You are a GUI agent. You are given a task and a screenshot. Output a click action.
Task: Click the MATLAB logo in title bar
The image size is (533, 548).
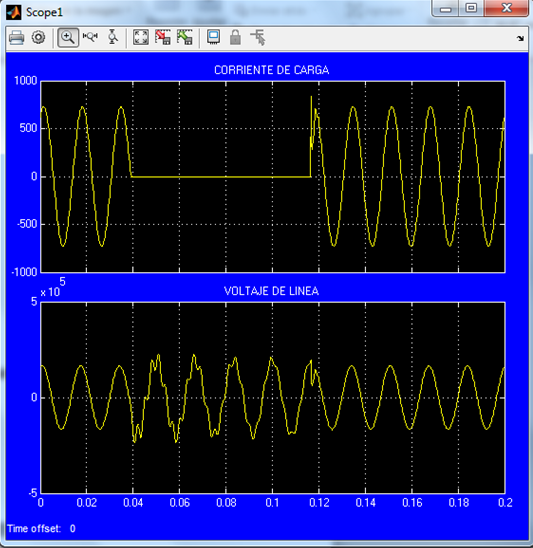[x=14, y=12]
